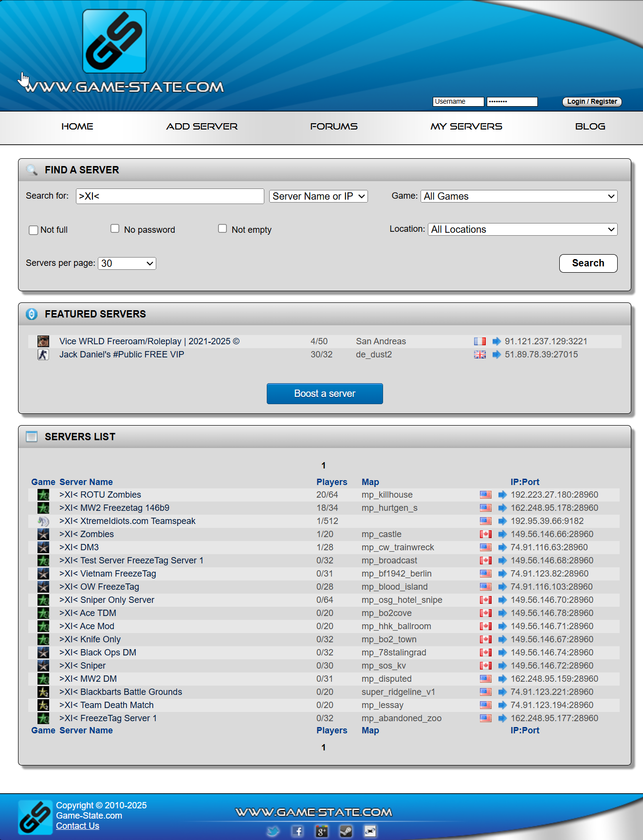Open Servers per page dropdown
Viewport: 643px width, 840px height.
pyautogui.click(x=127, y=263)
